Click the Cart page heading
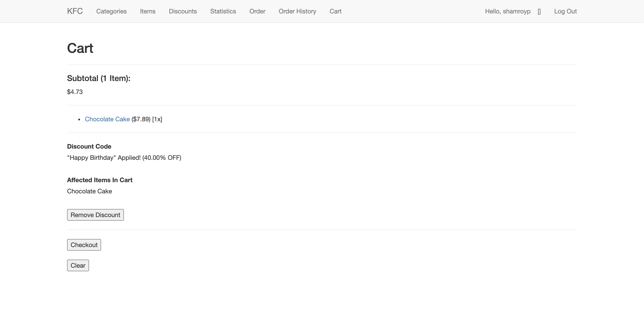Viewport: 644px width, 316px height. point(80,48)
